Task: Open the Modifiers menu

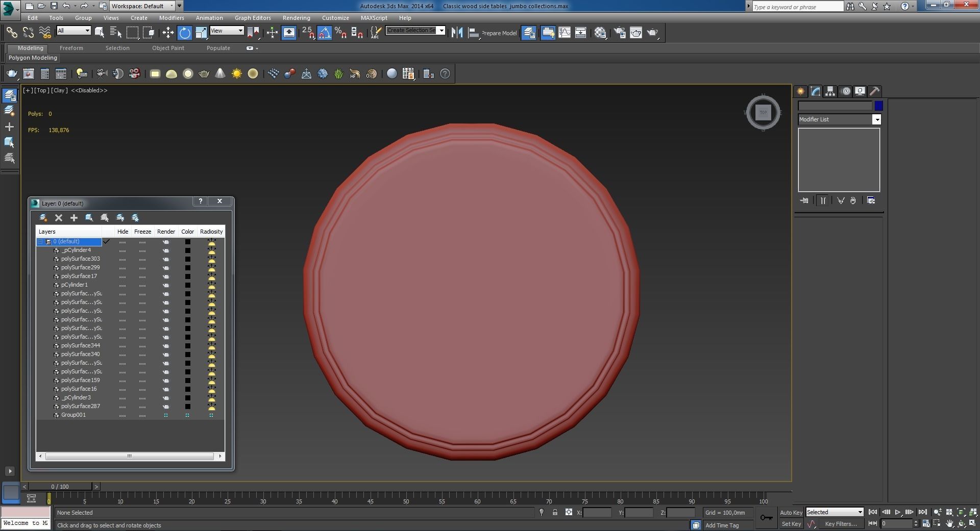Action: click(x=171, y=18)
